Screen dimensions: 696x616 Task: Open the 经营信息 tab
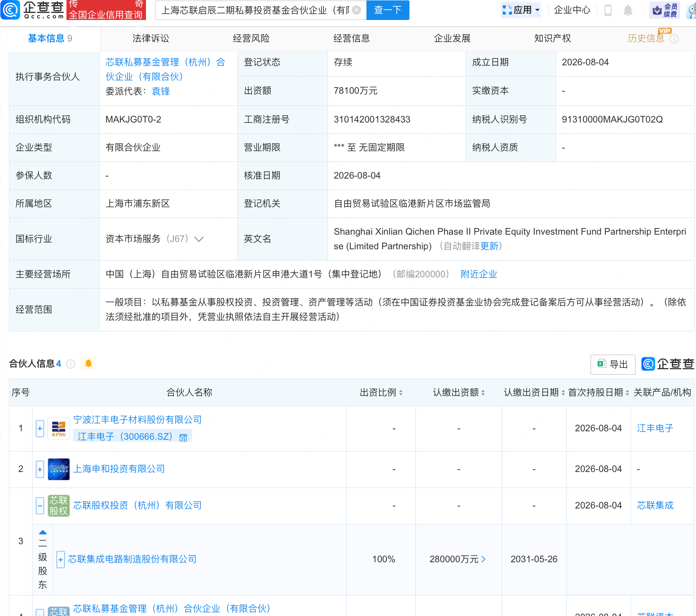pyautogui.click(x=351, y=38)
